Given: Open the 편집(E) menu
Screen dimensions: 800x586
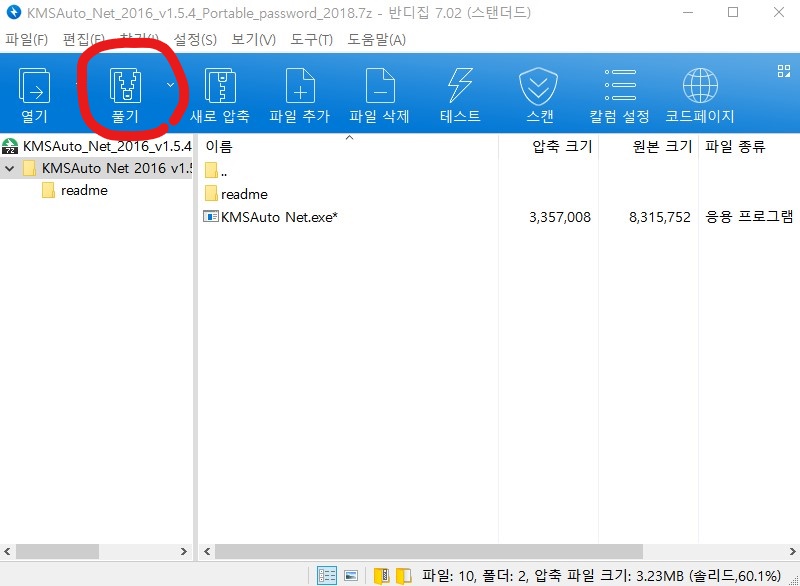Looking at the screenshot, I should pyautogui.click(x=84, y=40).
